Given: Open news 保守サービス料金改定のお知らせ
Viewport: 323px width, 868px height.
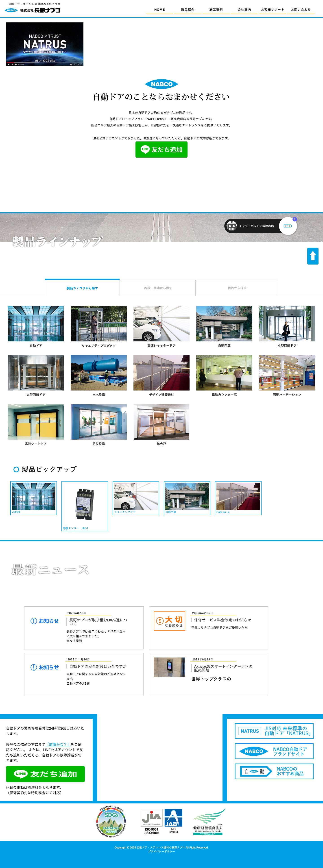Looking at the screenshot, I should pos(223,620).
